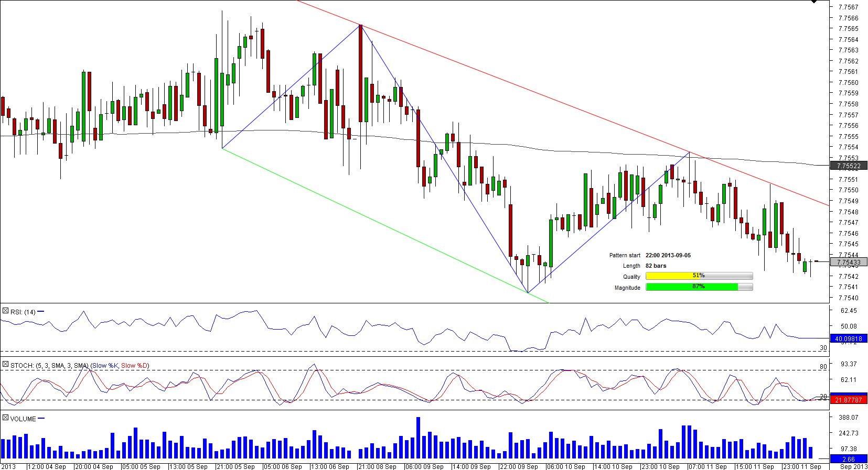Click the Pattern start label
The height and width of the screenshot is (470, 868).
pos(625,256)
